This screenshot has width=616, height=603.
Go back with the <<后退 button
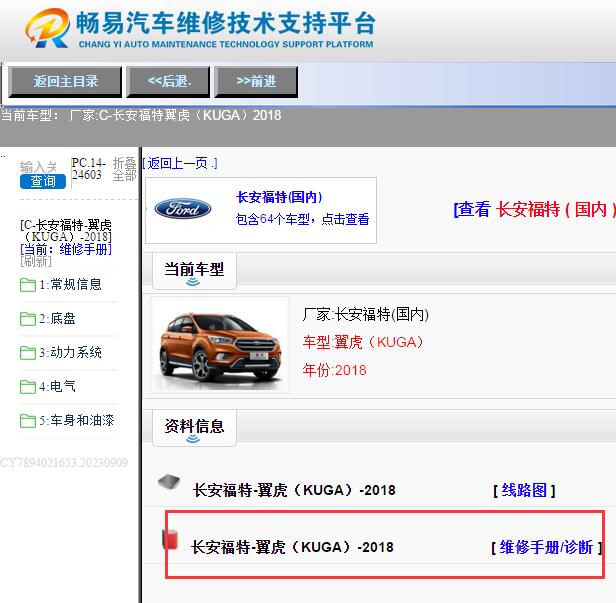coord(168,81)
